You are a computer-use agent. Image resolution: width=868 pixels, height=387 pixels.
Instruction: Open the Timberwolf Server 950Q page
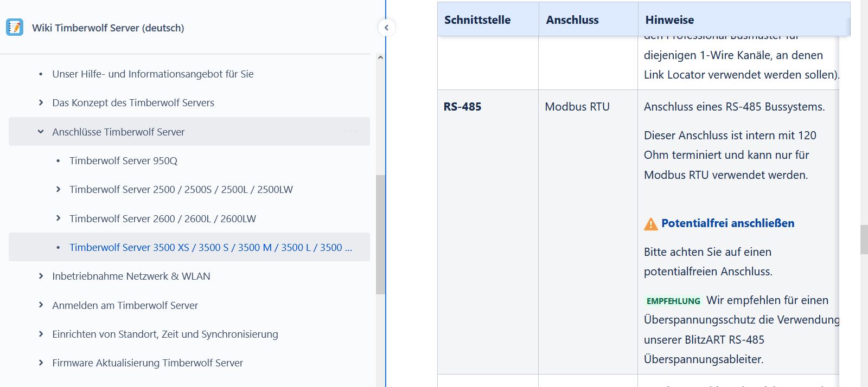coord(123,160)
